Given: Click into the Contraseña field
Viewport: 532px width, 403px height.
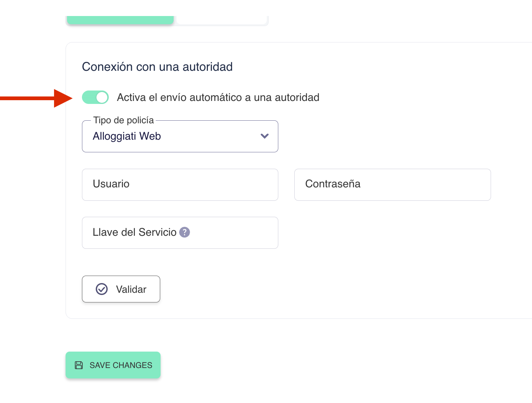Looking at the screenshot, I should (392, 185).
